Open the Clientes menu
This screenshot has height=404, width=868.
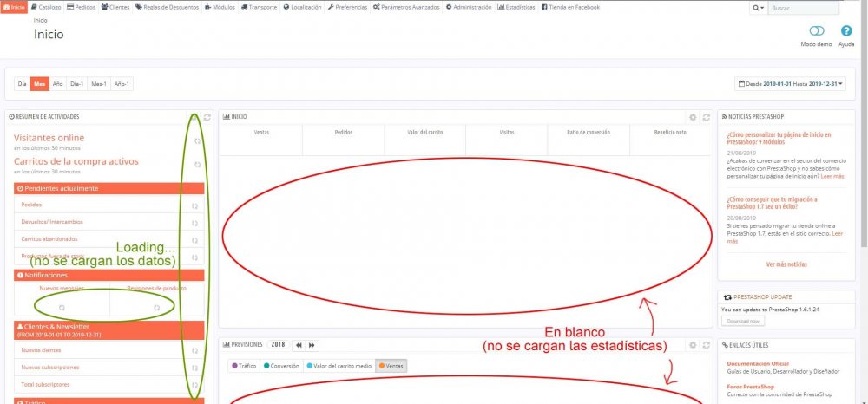coord(115,7)
